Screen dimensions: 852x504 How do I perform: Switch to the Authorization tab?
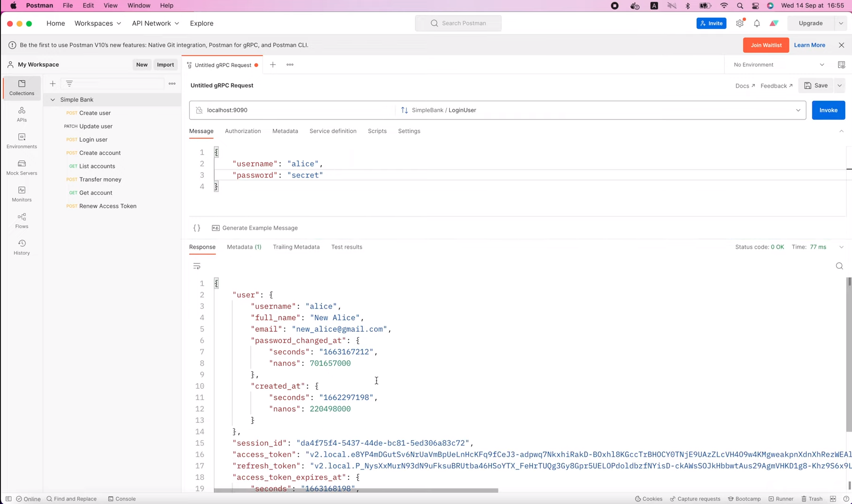click(243, 131)
